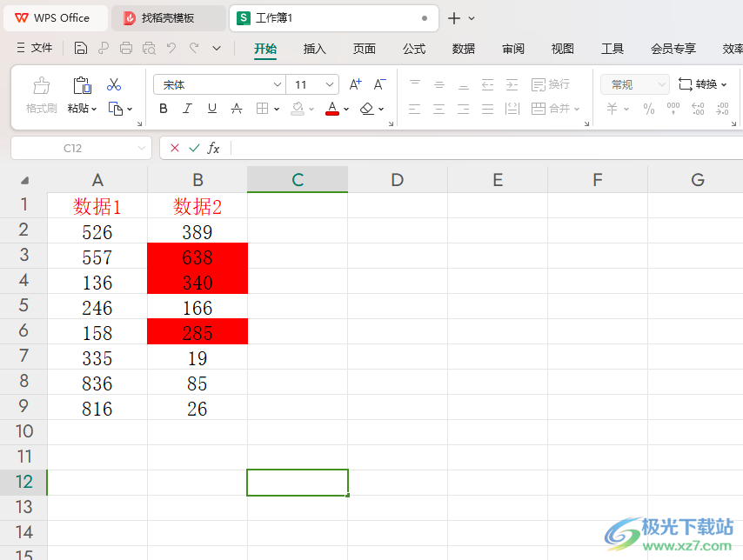Click the Save icon in quick toolbar
This screenshot has width=743, height=560.
(81, 48)
